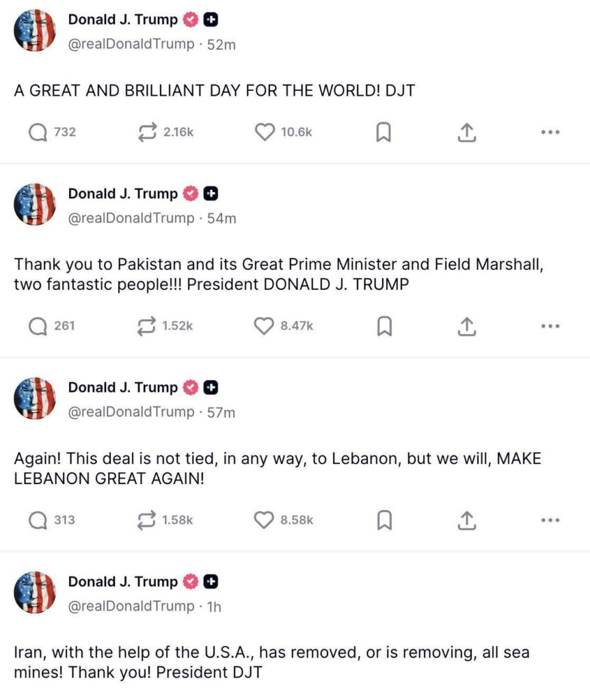The width and height of the screenshot is (590, 700).
Task: Reply to the Lebanon deal post
Action: pos(38,520)
